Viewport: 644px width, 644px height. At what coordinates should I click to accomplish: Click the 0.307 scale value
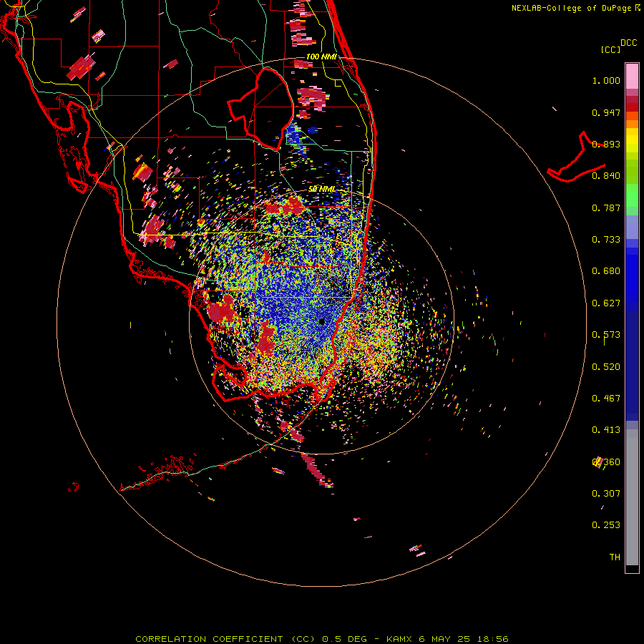(606, 494)
